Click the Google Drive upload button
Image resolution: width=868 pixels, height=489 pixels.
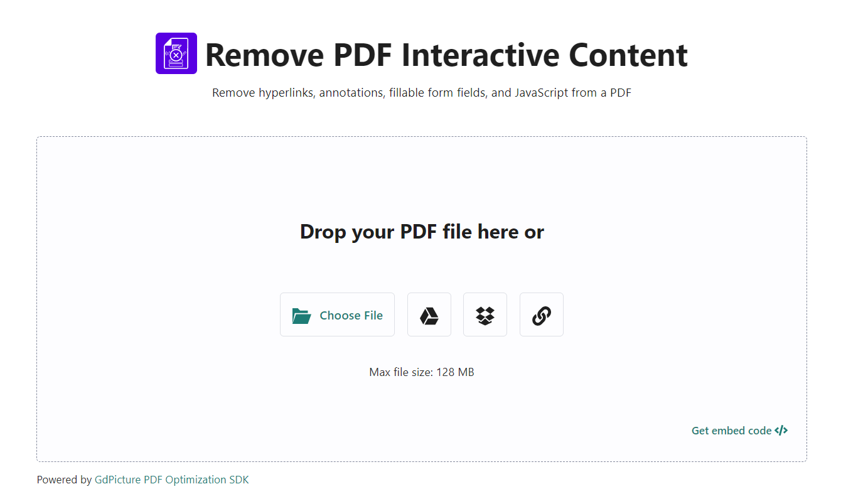(429, 314)
